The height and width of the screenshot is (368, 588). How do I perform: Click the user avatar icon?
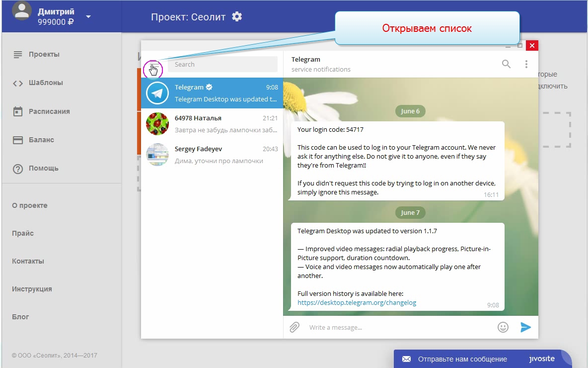[22, 10]
